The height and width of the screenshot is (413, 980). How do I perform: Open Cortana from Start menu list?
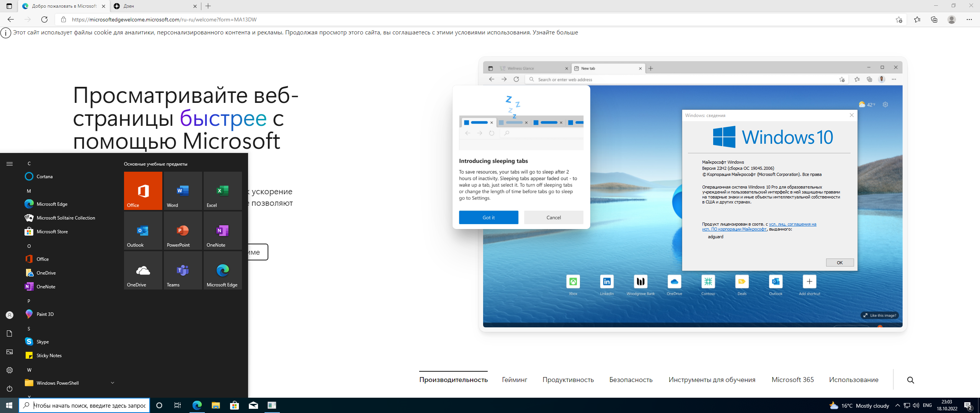(44, 177)
